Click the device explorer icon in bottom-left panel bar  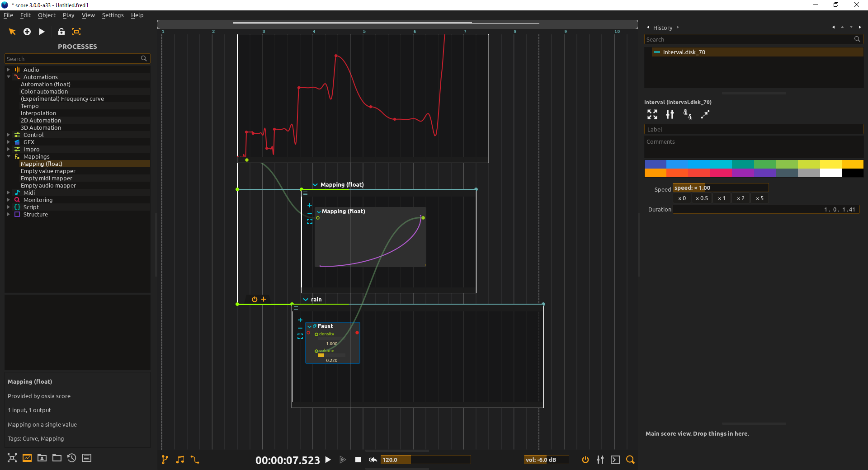coord(12,458)
